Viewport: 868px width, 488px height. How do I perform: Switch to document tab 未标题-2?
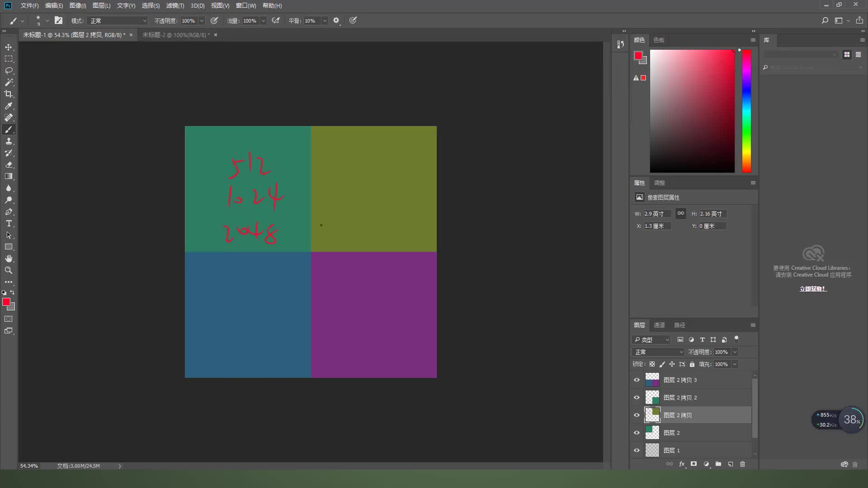(176, 35)
